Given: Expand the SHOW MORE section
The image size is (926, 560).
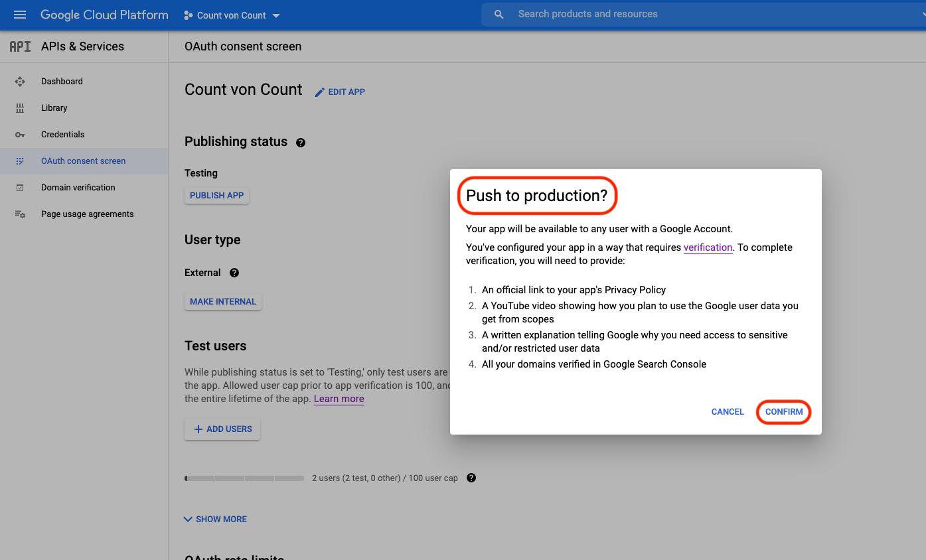Looking at the screenshot, I should coord(215,519).
